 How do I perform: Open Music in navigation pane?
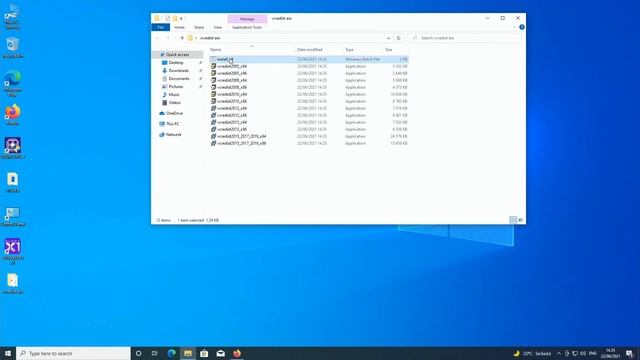click(x=174, y=94)
